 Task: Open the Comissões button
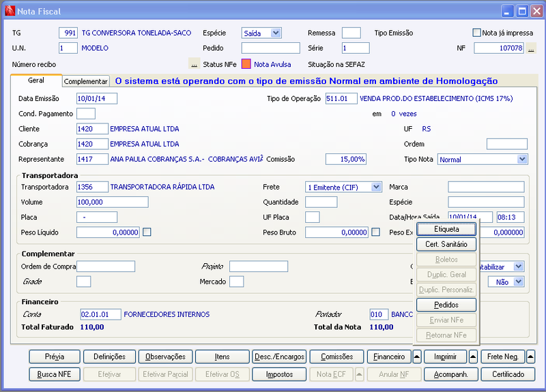pyautogui.click(x=336, y=357)
